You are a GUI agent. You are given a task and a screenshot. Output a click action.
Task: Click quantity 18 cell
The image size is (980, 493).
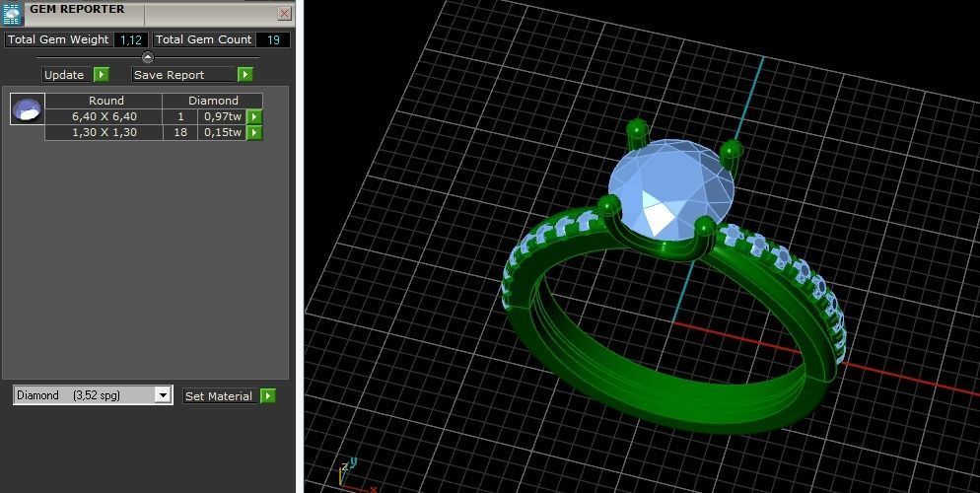[180, 132]
